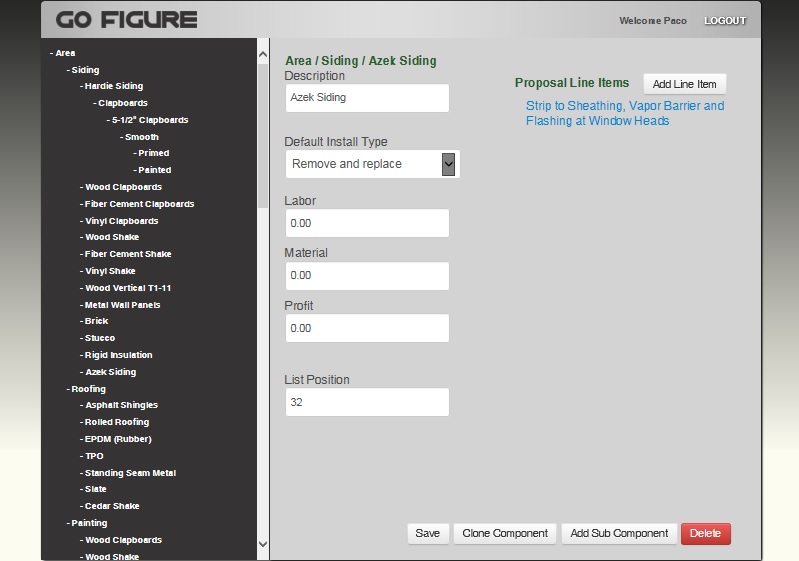Image resolution: width=799 pixels, height=561 pixels.
Task: Collapse the Hardie Siding node
Action: (x=113, y=86)
